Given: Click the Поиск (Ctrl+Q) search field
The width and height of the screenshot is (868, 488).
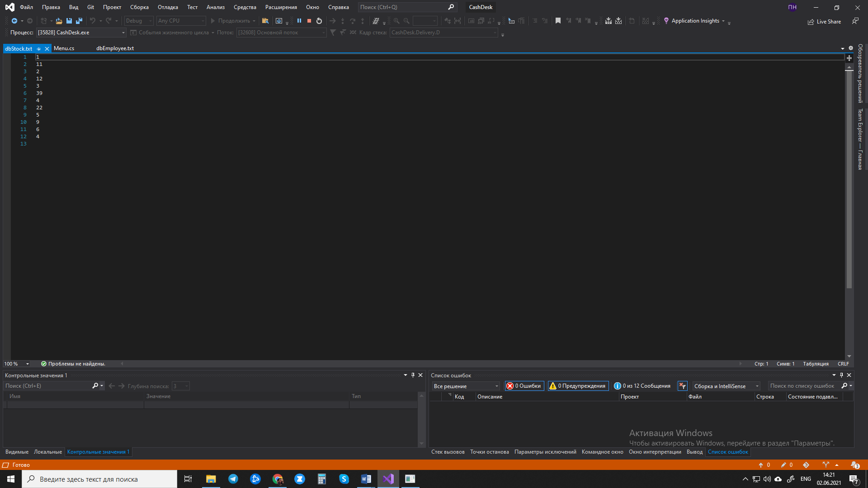Looking at the screenshot, I should [x=402, y=7].
